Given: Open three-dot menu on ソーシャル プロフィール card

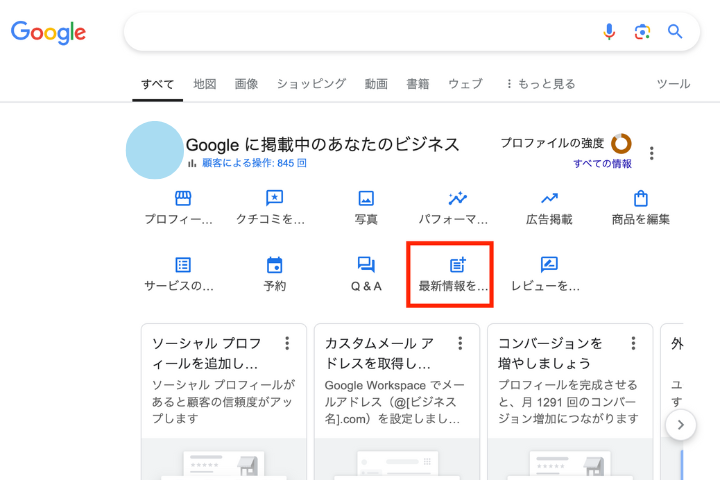Looking at the screenshot, I should [x=287, y=343].
